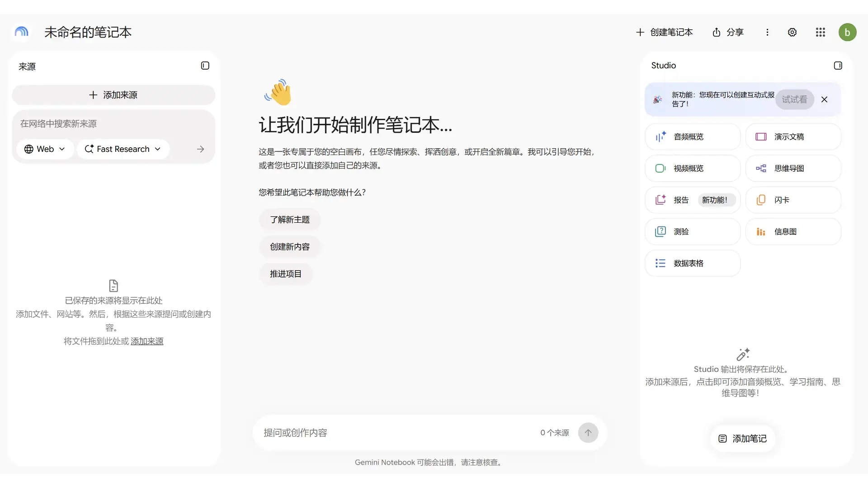Expand the Web source dropdown
This screenshot has width=868, height=488.
[x=45, y=149]
